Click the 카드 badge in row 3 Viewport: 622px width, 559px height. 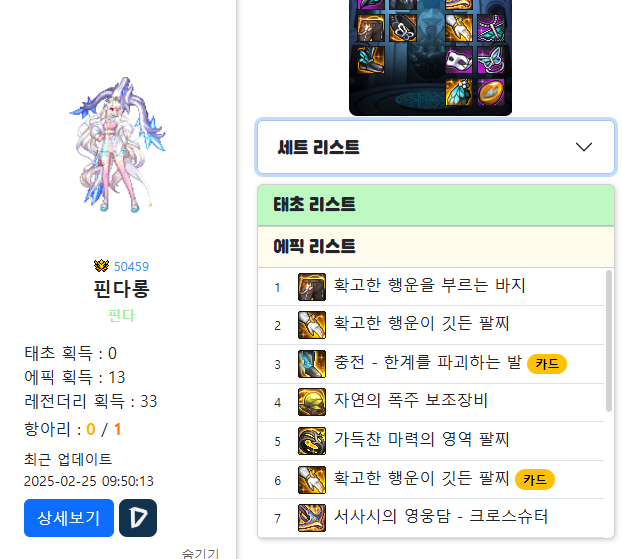point(547,364)
